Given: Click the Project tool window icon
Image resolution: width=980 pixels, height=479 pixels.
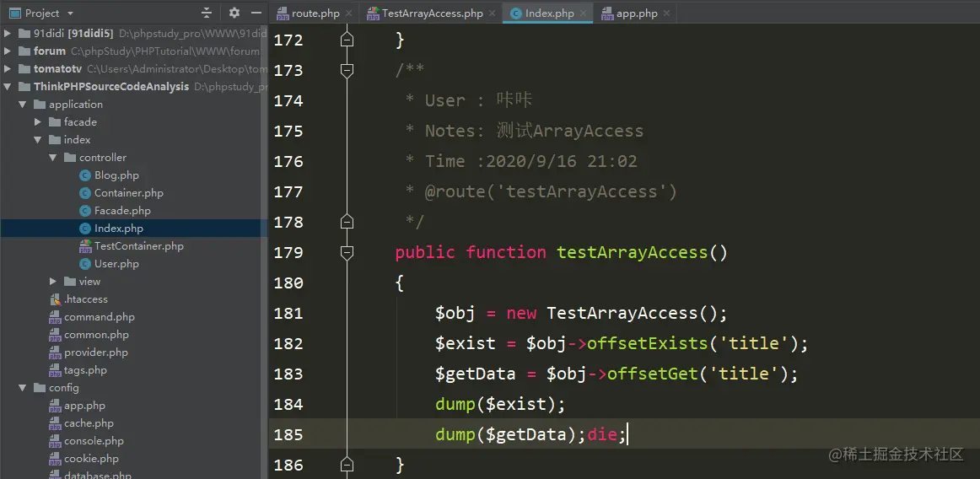Looking at the screenshot, I should point(15,13).
